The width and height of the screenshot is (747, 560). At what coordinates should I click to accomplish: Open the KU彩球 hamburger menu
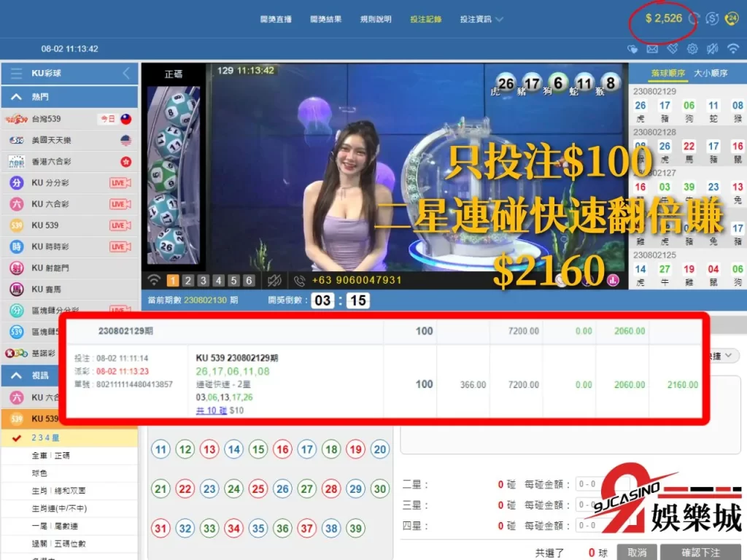pyautogui.click(x=16, y=74)
